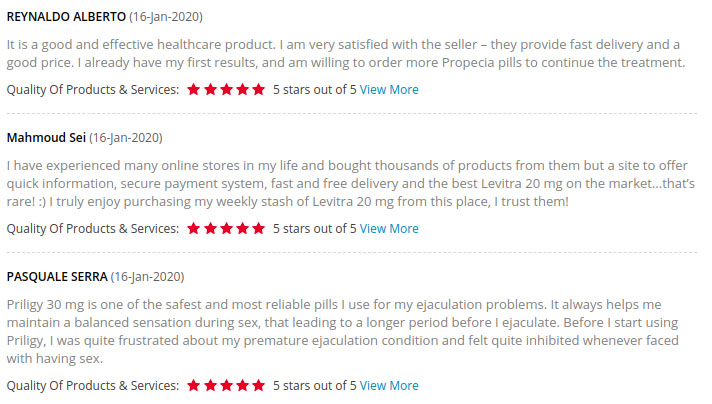Click Quality label under Pasquale Serra's review
712x404 pixels.
coord(93,386)
